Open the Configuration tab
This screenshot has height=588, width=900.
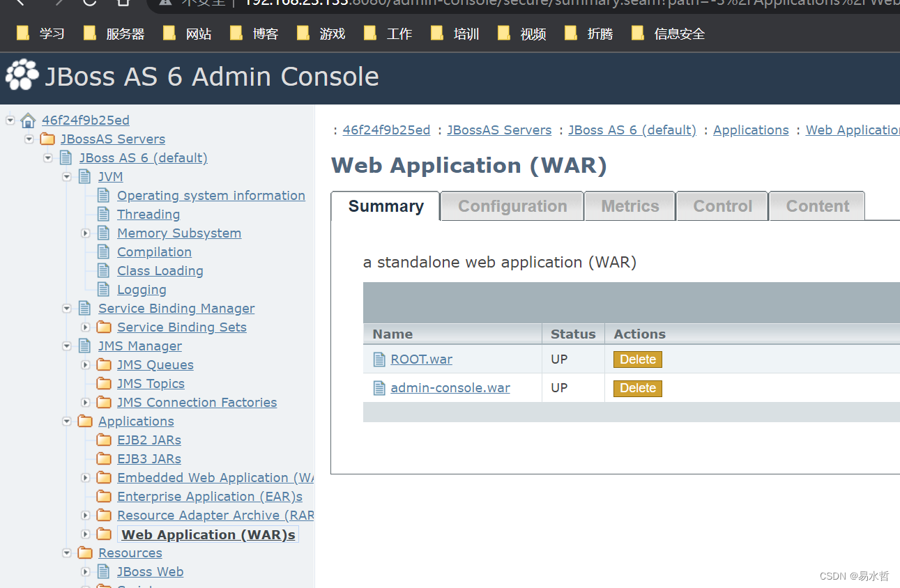[x=512, y=206]
